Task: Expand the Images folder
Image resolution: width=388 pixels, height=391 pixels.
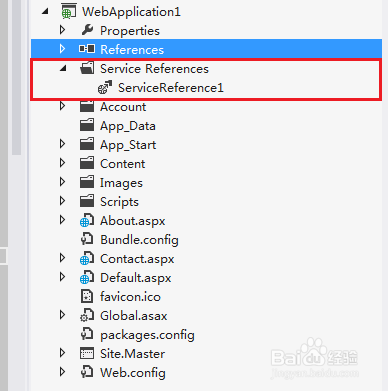Action: [x=62, y=182]
